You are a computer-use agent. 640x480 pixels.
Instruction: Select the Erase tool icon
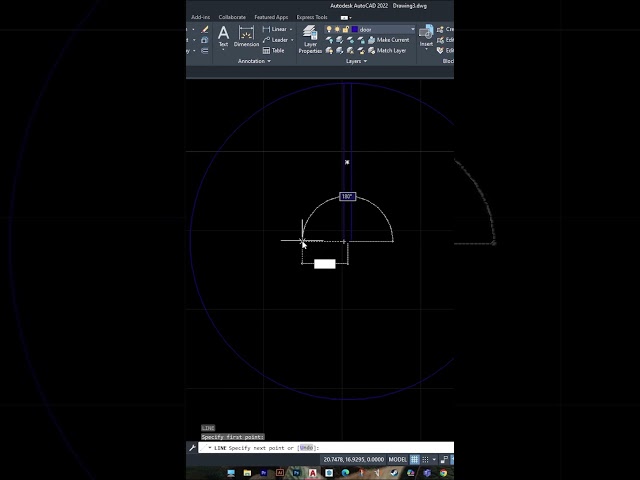[205, 29]
